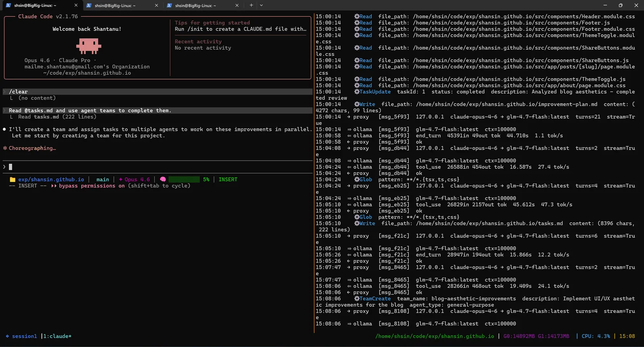The width and height of the screenshot is (644, 347).
Task: Click G0:14892MB GPU memory readout
Action: click(519, 336)
